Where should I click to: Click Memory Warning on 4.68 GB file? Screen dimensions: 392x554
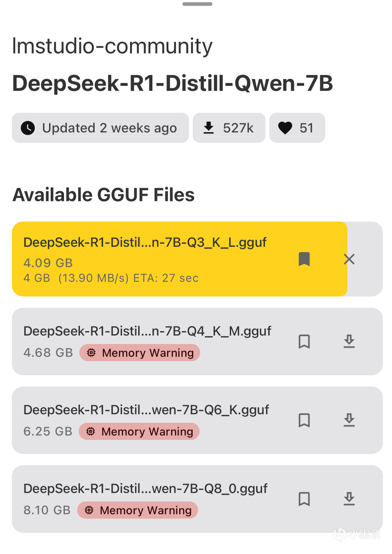[140, 353]
